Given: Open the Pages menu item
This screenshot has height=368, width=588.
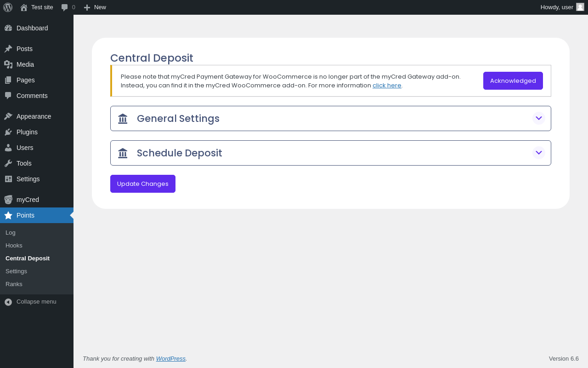Looking at the screenshot, I should (x=26, y=80).
